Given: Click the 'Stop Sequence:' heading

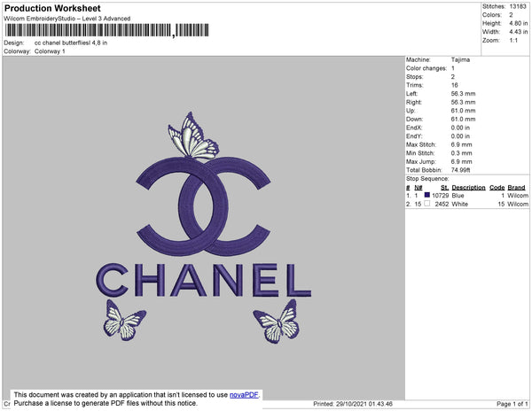Looking at the screenshot, I should (x=427, y=179).
